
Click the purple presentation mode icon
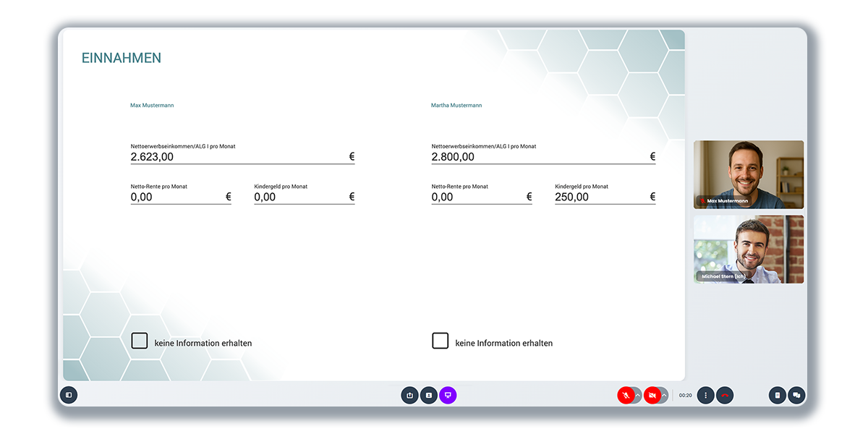click(448, 395)
